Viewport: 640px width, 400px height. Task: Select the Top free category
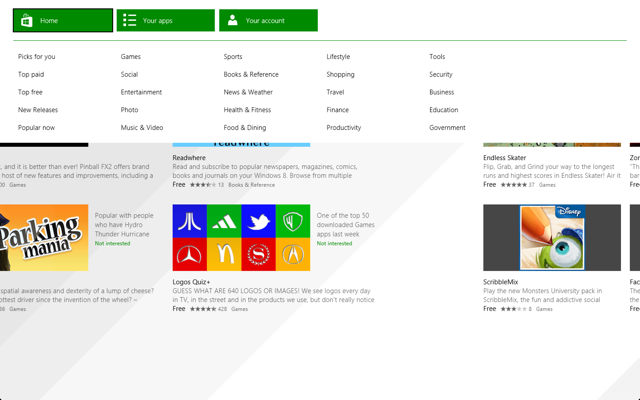30,92
